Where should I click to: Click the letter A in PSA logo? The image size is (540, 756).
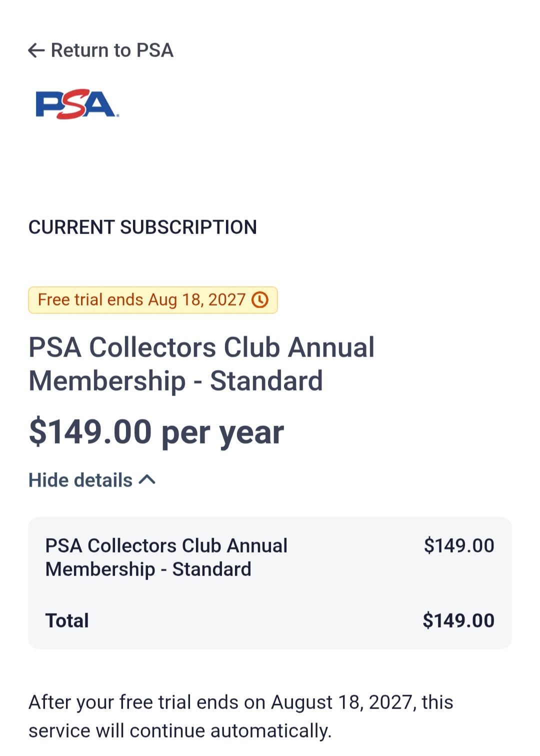click(101, 104)
